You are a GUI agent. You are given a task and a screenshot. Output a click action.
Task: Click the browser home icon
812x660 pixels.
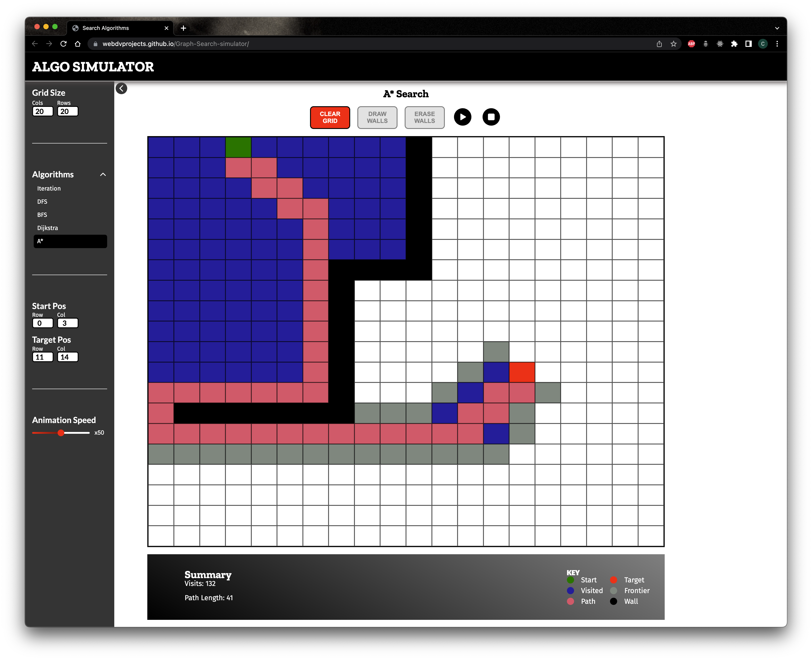78,44
